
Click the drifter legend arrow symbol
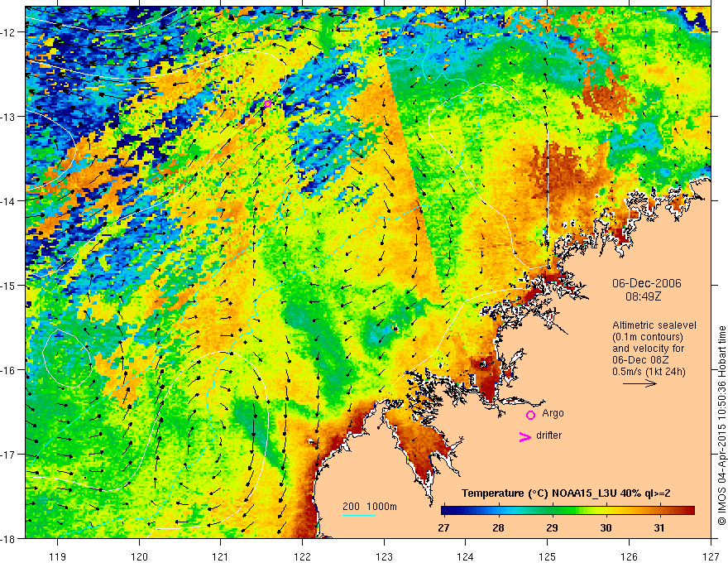coord(524,436)
